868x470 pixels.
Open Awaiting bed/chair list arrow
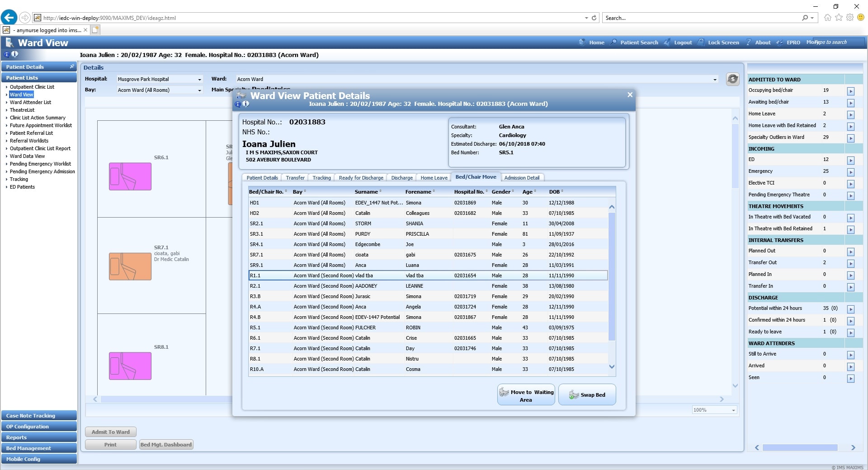[850, 103]
